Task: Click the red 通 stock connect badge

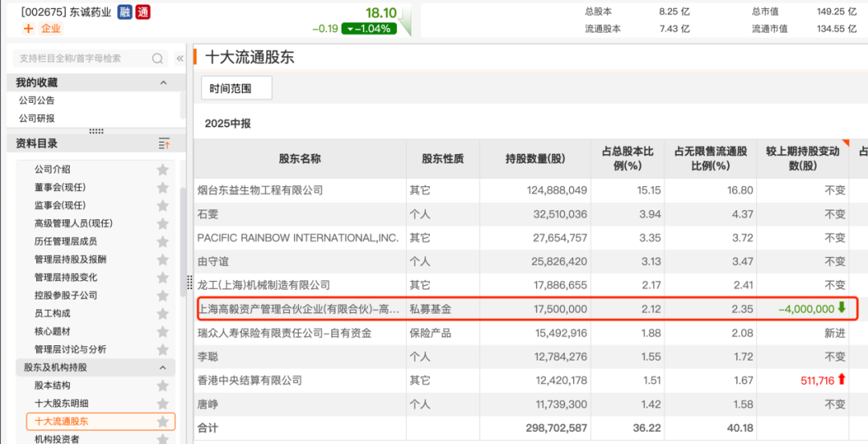Action: 142,12
